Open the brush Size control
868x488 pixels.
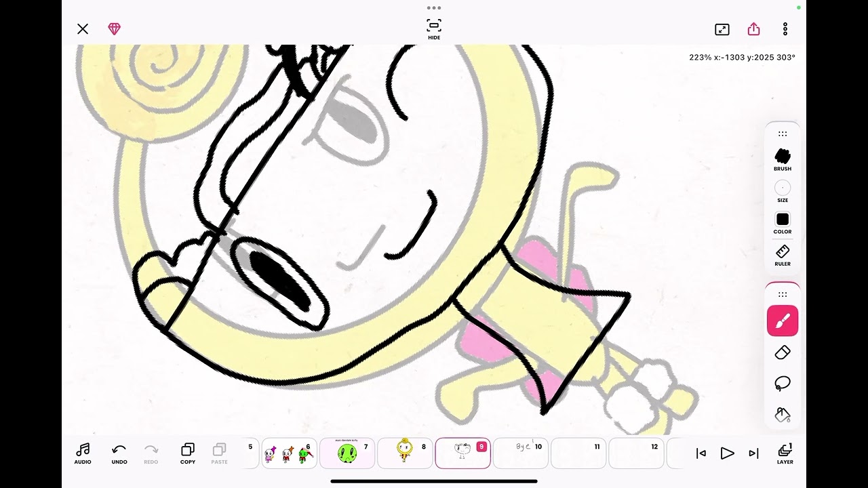click(783, 191)
